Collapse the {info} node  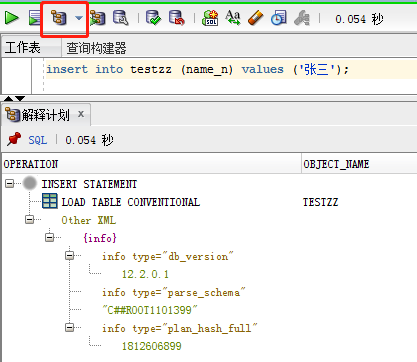(50, 238)
